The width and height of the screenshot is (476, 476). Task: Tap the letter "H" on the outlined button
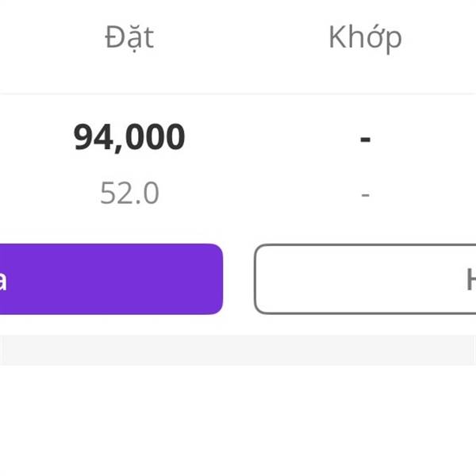point(470,279)
